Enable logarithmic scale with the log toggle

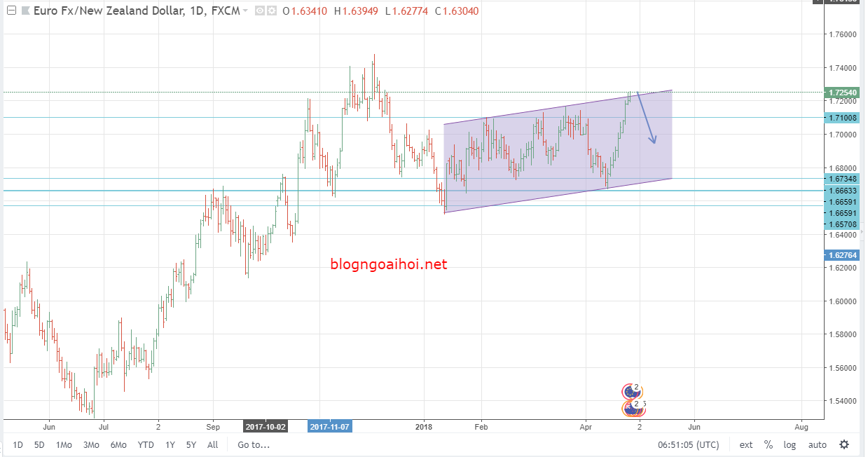[790, 444]
